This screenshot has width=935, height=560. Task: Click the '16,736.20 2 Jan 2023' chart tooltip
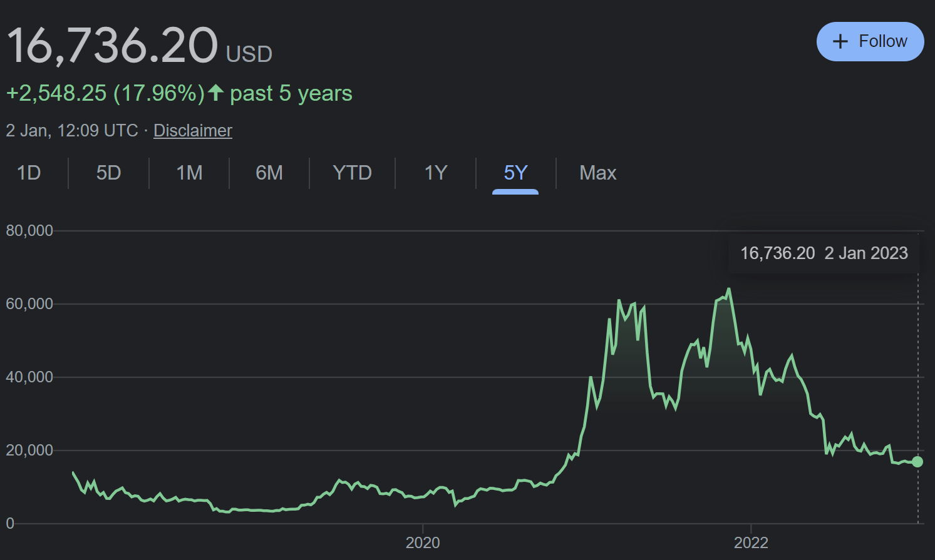(824, 253)
